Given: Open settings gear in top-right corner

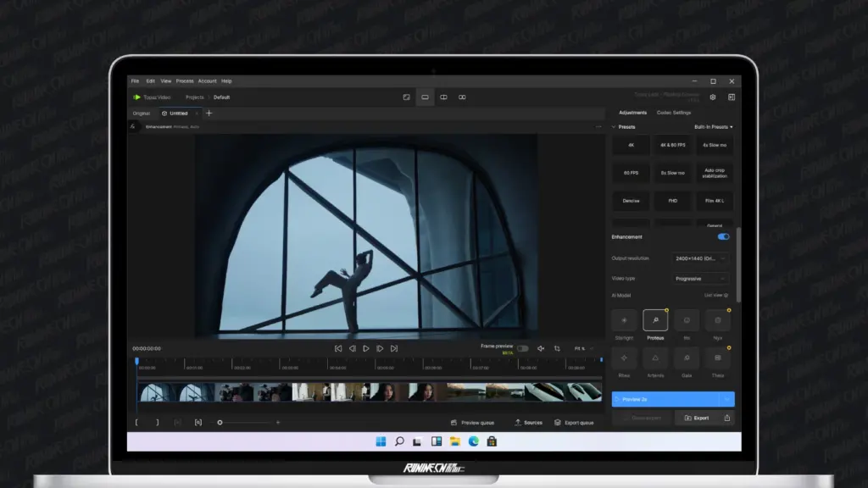Looking at the screenshot, I should (x=713, y=97).
